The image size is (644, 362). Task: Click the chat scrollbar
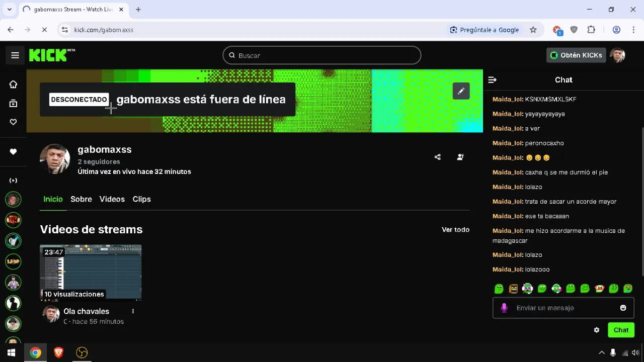pyautogui.click(x=642, y=201)
